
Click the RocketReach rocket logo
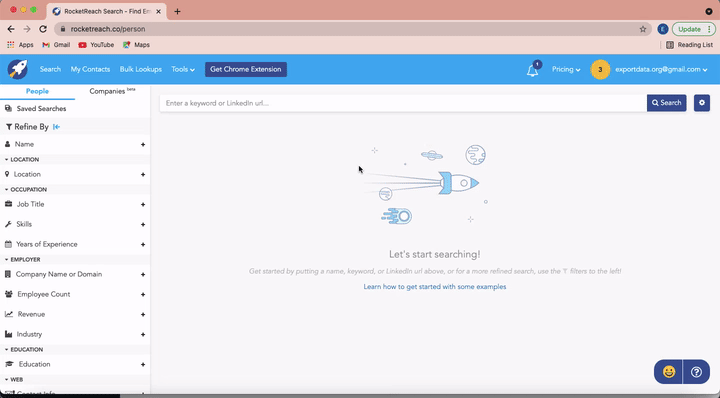pyautogui.click(x=17, y=69)
